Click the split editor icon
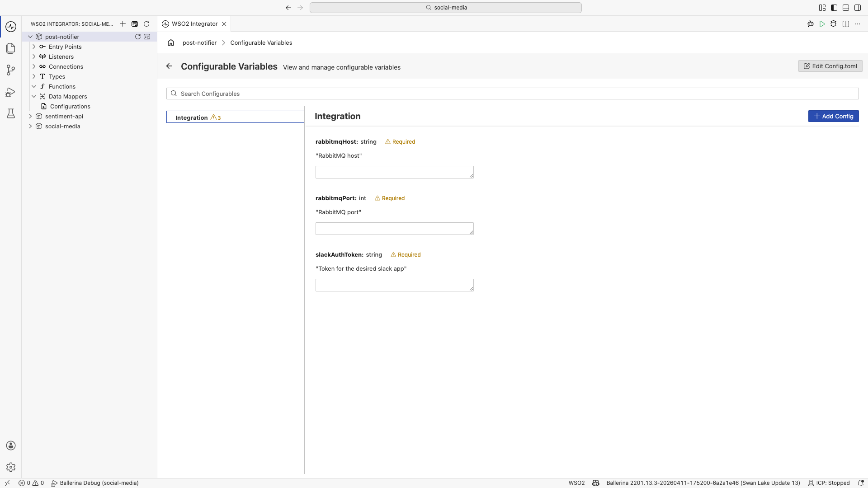 click(x=846, y=24)
